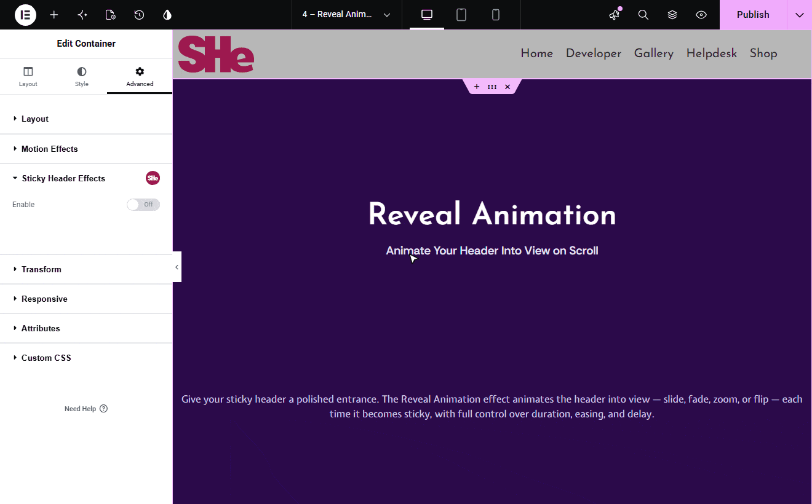
Task: Click the Developer menu item
Action: pyautogui.click(x=594, y=53)
